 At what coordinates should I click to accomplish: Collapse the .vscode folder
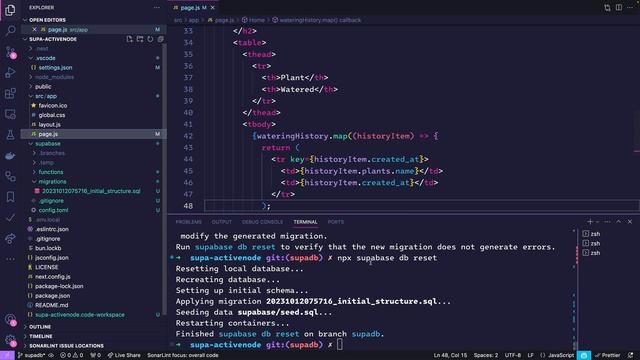coord(45,58)
